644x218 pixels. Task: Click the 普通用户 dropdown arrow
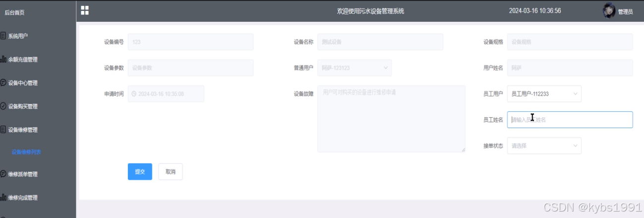(x=386, y=68)
